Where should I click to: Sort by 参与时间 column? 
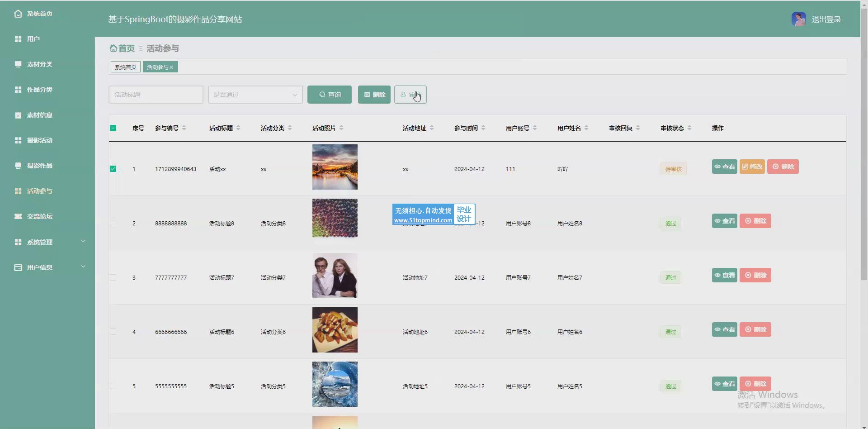coord(483,128)
